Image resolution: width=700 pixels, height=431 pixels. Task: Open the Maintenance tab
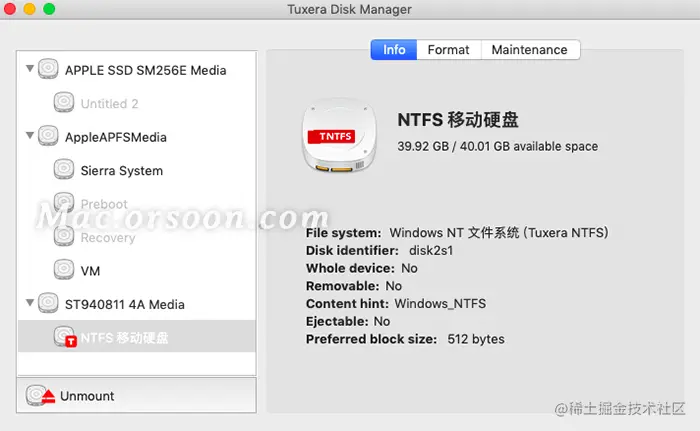coord(530,50)
